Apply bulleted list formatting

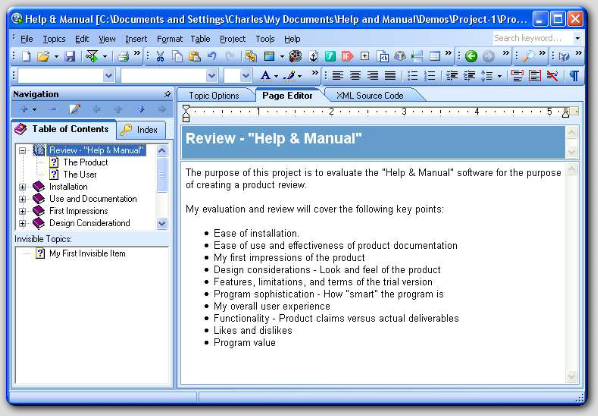413,75
